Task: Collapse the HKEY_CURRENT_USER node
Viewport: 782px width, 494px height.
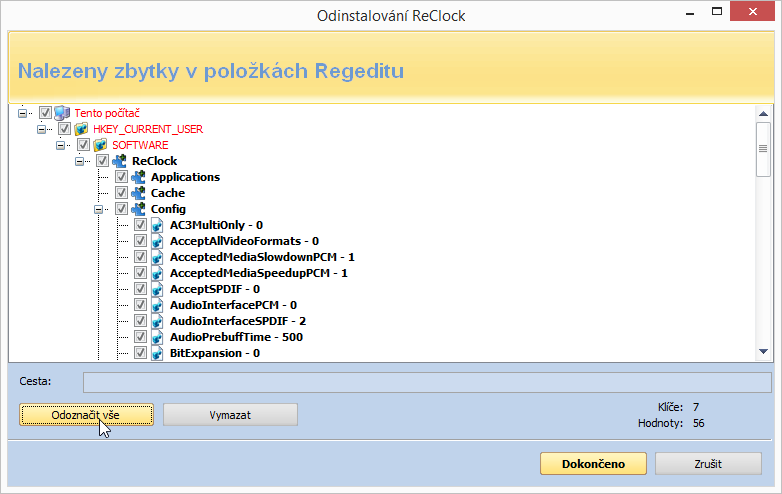Action: click(x=41, y=129)
